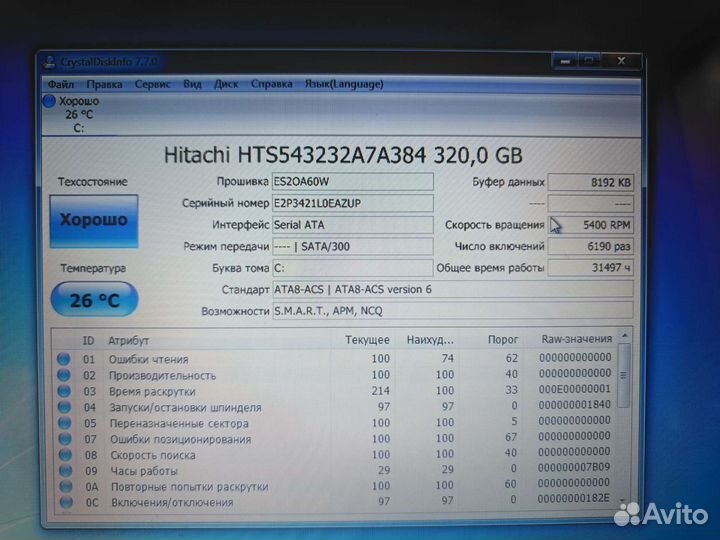Click the Порог column header
The width and height of the screenshot is (720, 540).
pyautogui.click(x=503, y=340)
